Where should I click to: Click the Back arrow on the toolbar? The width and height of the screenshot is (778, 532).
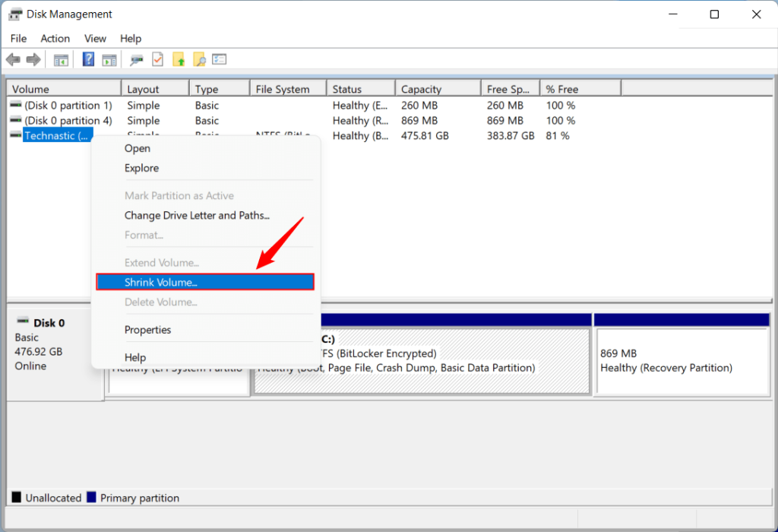point(13,59)
